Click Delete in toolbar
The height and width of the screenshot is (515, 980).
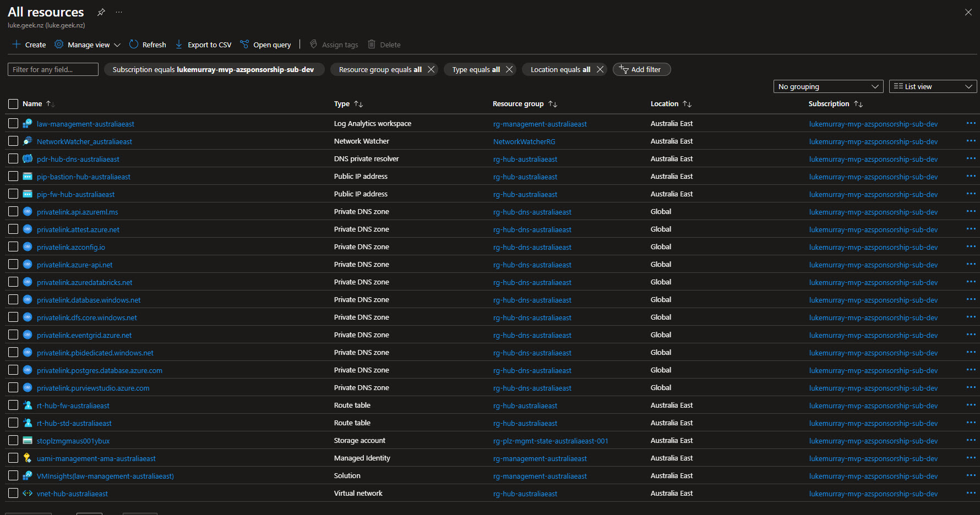pyautogui.click(x=384, y=45)
